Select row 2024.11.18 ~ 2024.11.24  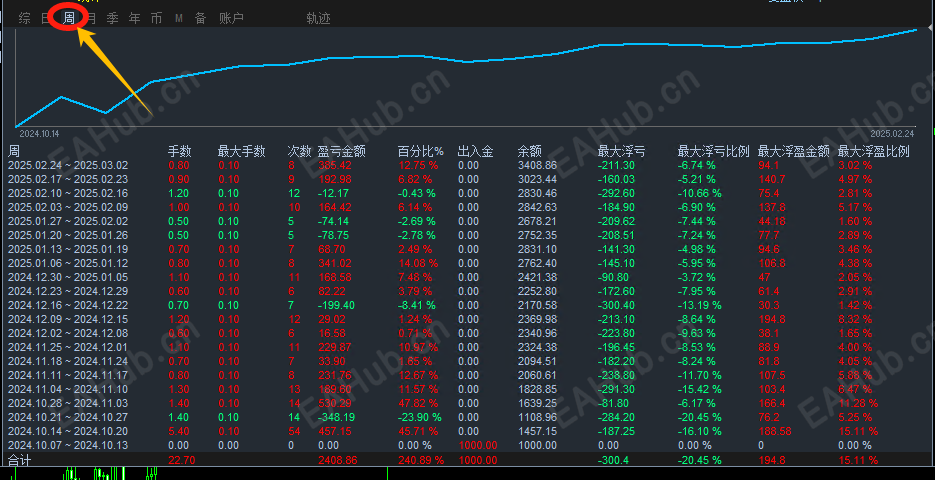[x=468, y=361]
